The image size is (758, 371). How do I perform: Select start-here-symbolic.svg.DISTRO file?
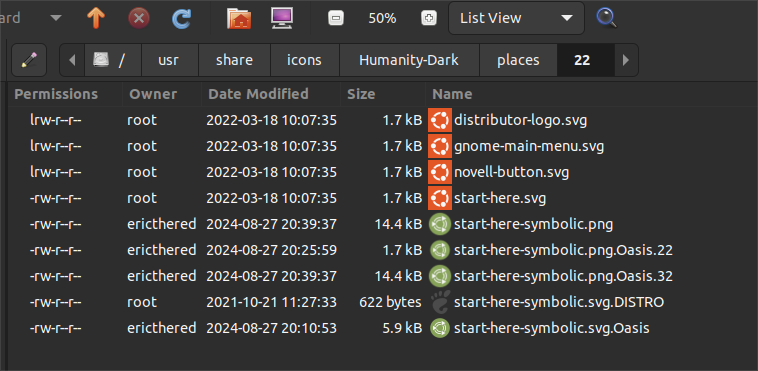point(559,303)
